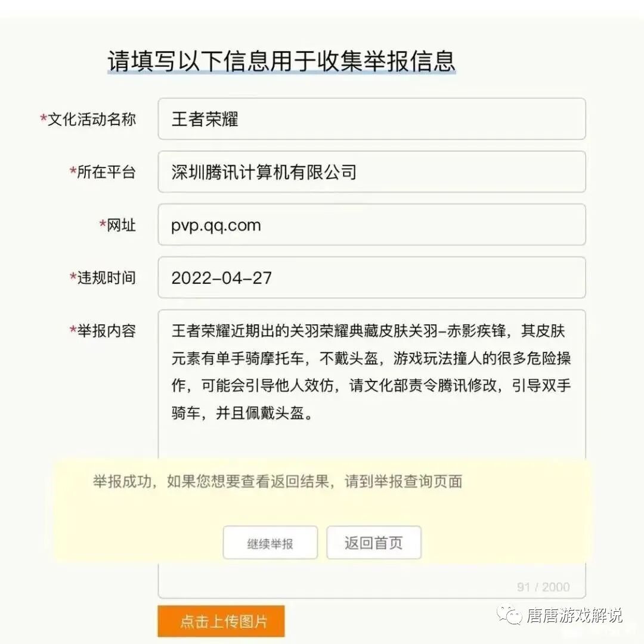
Task: Click the 唐唐游戏解说 watermark text
Action: click(575, 615)
